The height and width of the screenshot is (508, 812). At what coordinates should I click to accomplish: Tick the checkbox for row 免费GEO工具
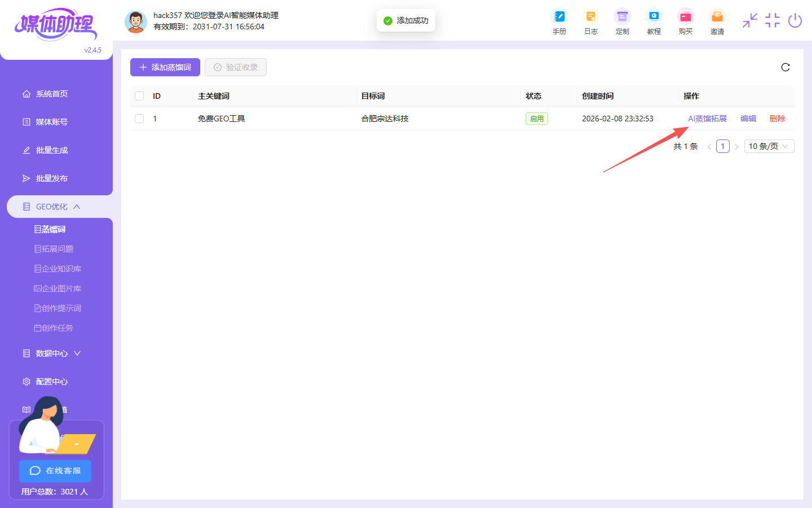139,119
